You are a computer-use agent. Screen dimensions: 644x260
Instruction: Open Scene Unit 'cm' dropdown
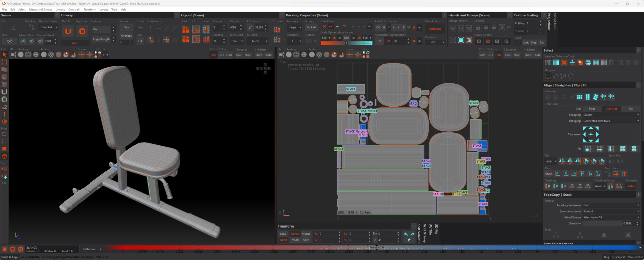pyautogui.click(x=237, y=41)
